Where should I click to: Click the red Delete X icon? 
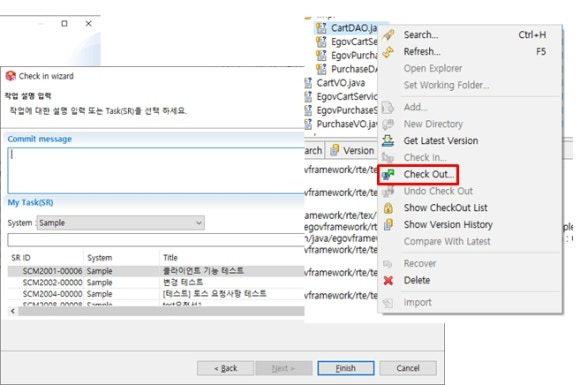click(388, 280)
